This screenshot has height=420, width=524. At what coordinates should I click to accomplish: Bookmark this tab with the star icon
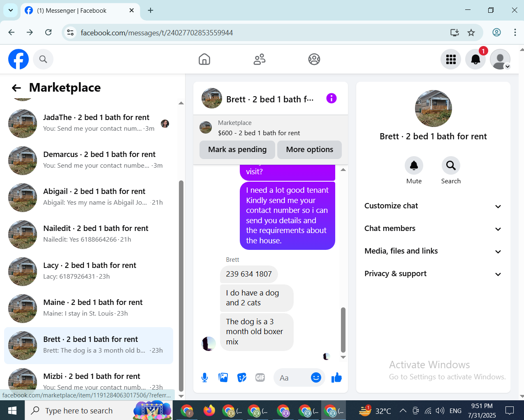tap(471, 32)
